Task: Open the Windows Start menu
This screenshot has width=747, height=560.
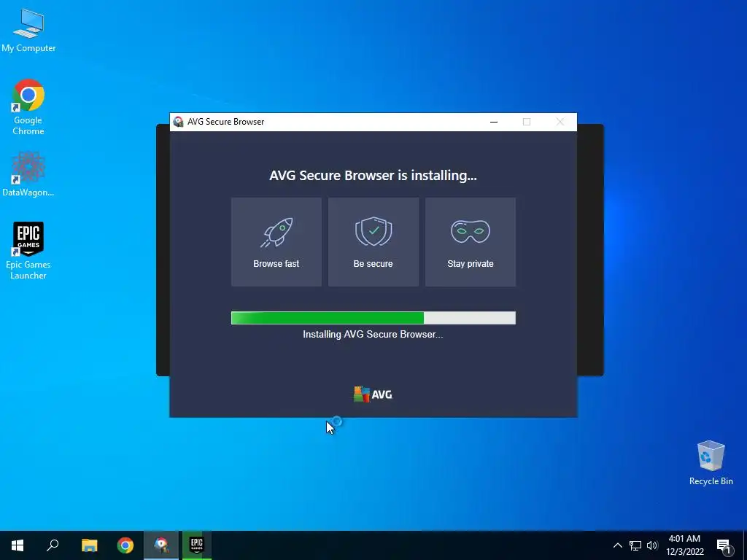Action: (18, 545)
